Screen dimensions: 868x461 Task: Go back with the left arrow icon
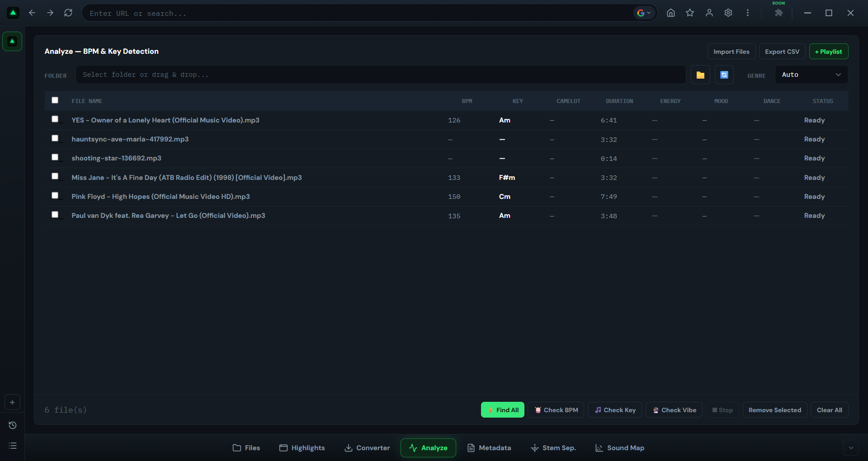(32, 13)
